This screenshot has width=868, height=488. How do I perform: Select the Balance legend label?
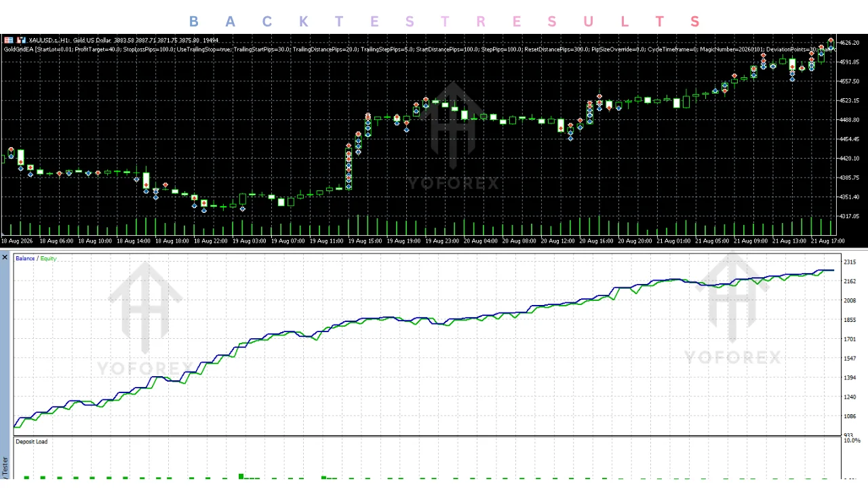25,258
